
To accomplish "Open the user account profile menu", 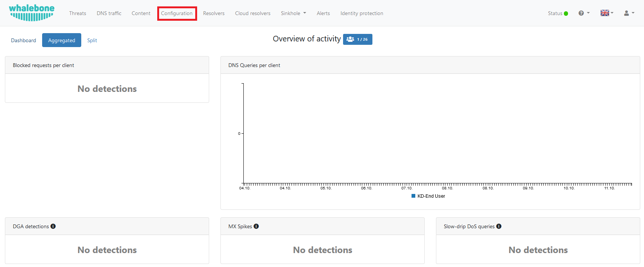I will coord(629,13).
